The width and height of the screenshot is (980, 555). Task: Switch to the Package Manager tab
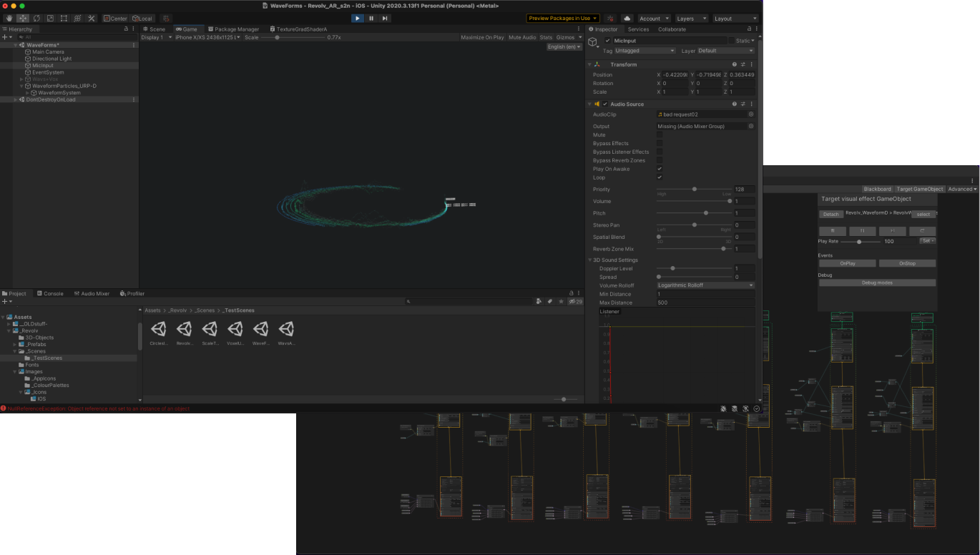click(233, 29)
